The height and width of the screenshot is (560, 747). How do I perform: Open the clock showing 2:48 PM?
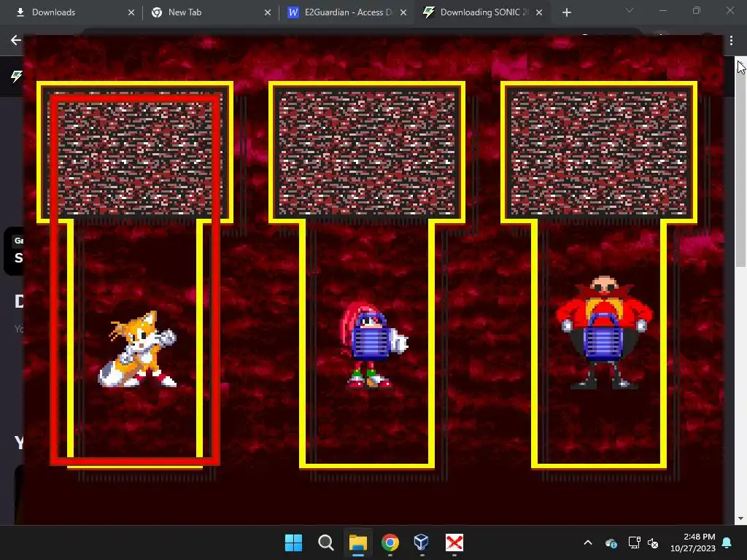[x=693, y=542]
